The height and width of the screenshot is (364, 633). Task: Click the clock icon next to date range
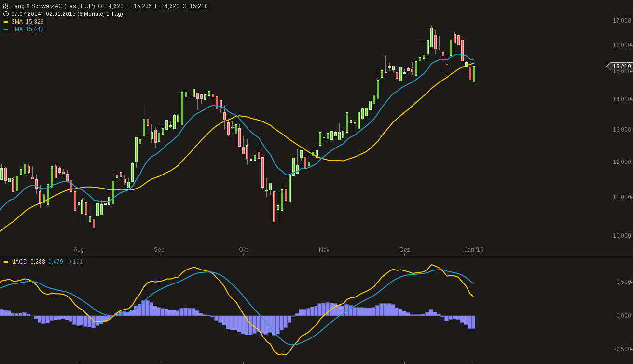pyautogui.click(x=6, y=14)
